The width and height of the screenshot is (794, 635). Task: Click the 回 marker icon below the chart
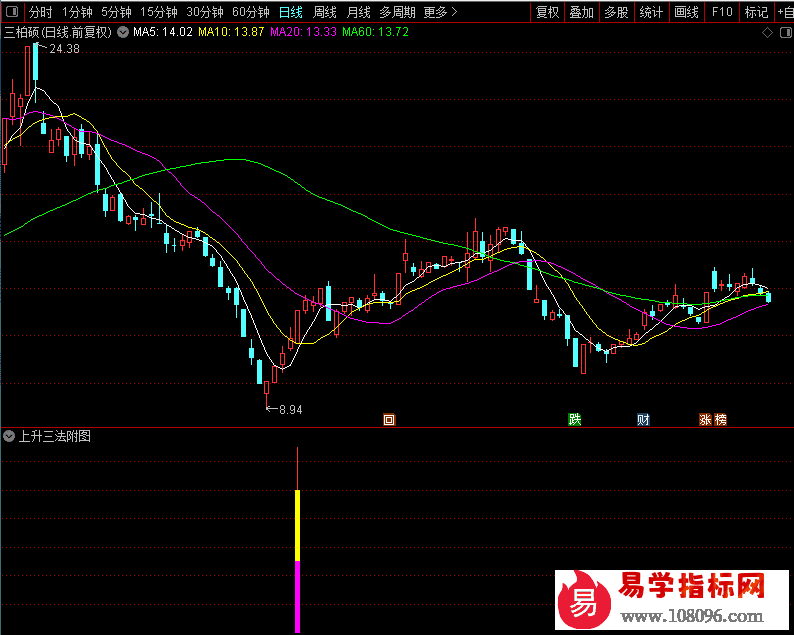click(389, 420)
